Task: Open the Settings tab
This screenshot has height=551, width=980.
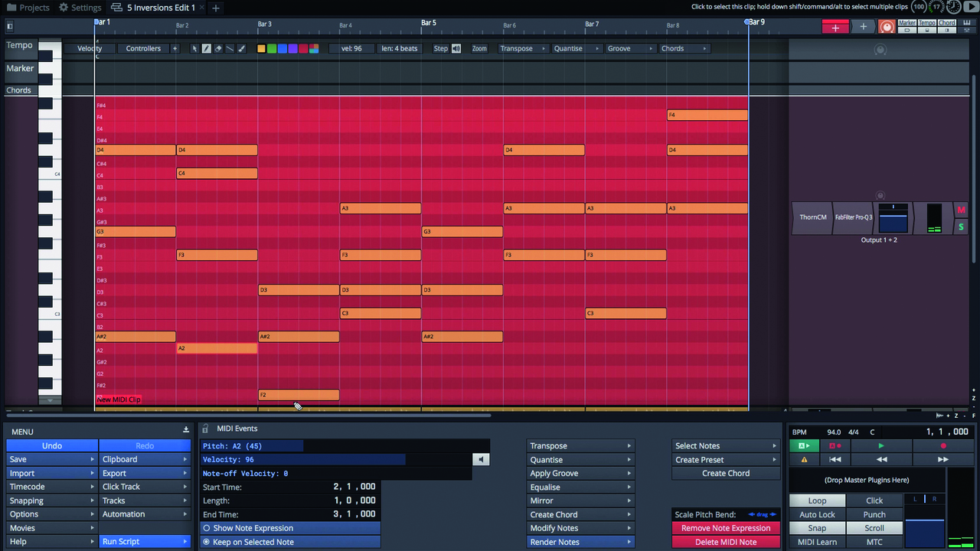Action: tap(79, 8)
